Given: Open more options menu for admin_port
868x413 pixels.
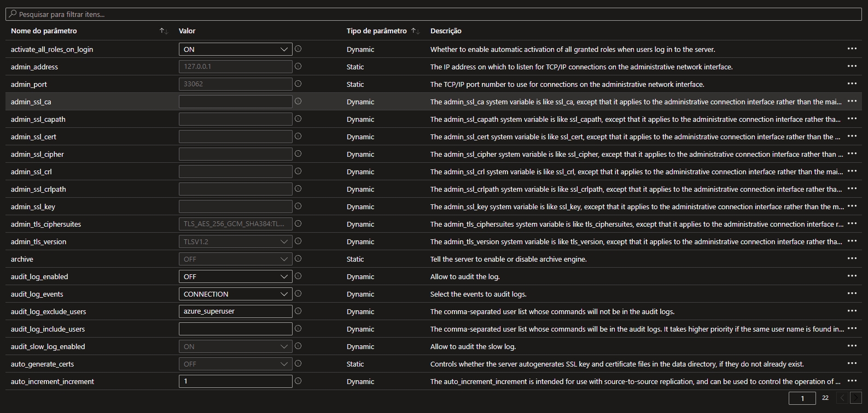Looking at the screenshot, I should (x=852, y=84).
